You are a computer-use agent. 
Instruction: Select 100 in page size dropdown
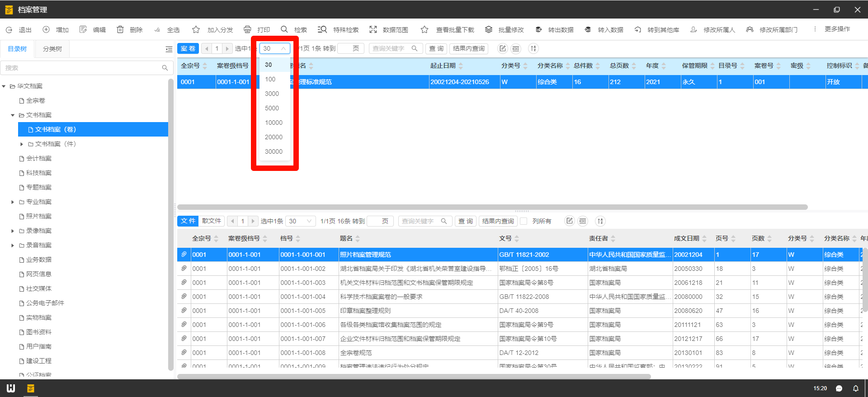(270, 79)
